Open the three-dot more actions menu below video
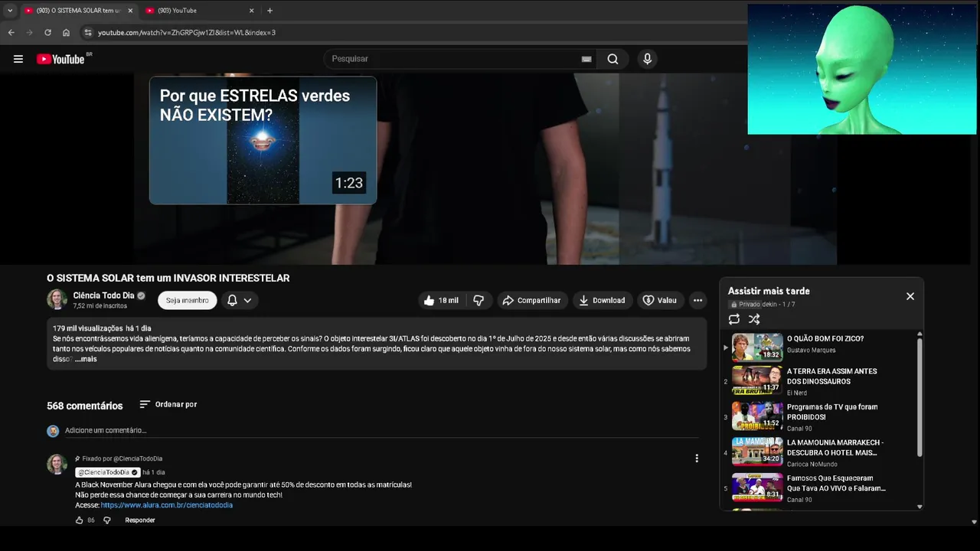980x551 pixels. tap(697, 301)
